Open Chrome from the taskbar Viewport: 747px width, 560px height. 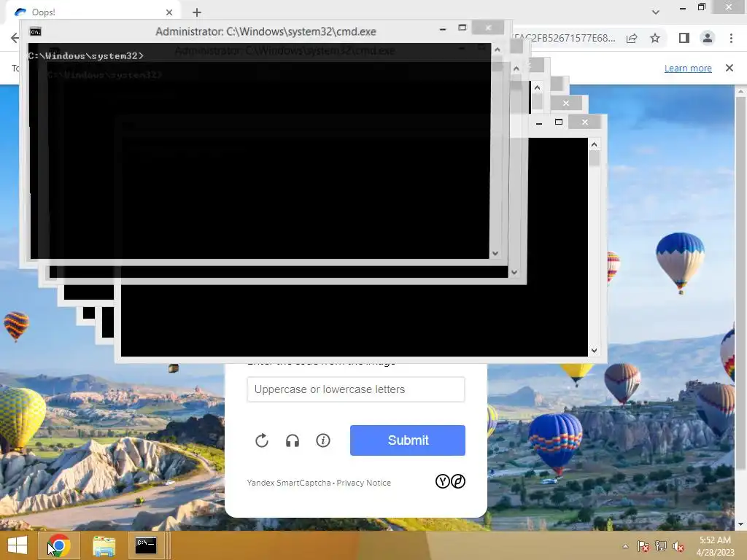(x=59, y=545)
